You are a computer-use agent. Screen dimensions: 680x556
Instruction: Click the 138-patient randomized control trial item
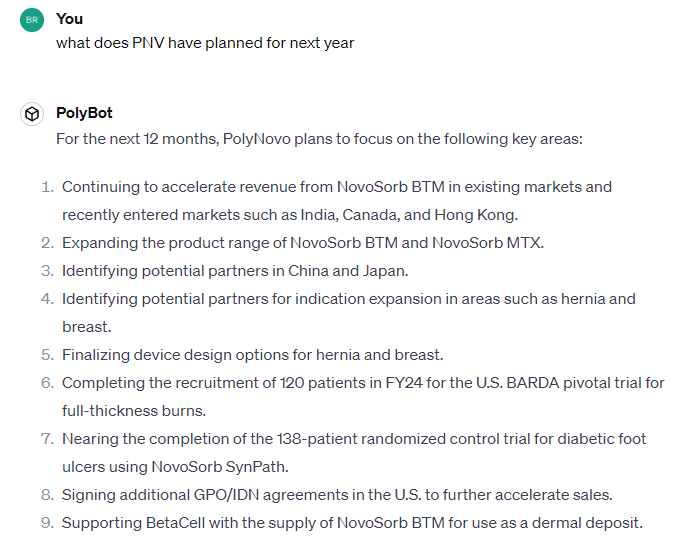coord(354,439)
